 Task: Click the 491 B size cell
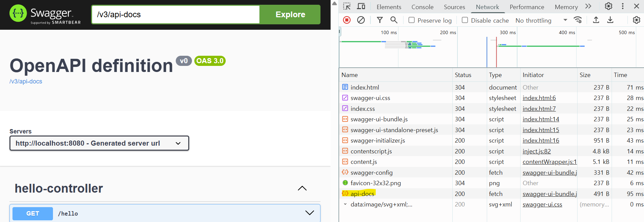(594, 194)
